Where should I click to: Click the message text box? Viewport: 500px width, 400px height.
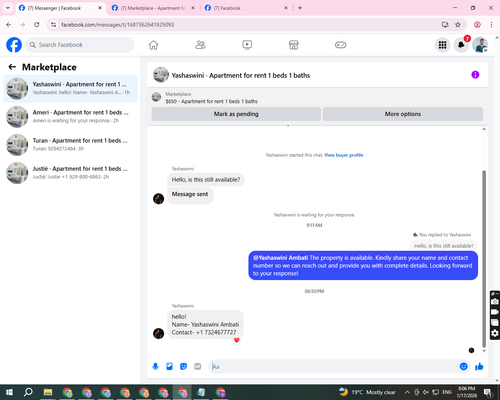coord(333,367)
